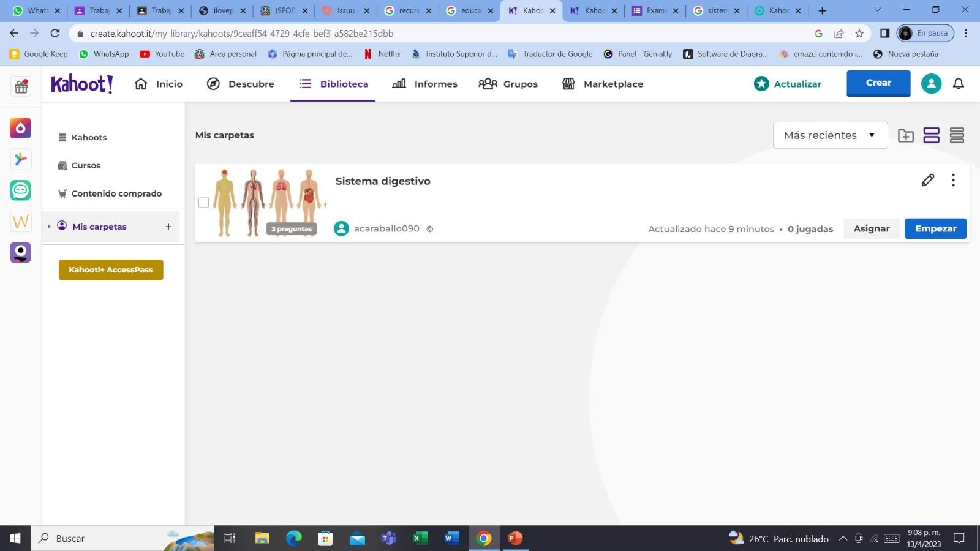Click the acaraballo090 author name

(386, 228)
